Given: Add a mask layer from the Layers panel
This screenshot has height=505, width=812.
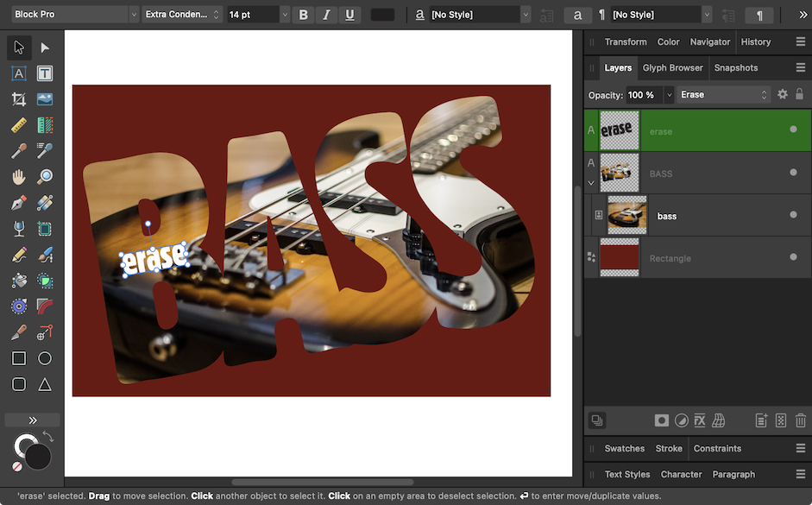Looking at the screenshot, I should point(661,420).
